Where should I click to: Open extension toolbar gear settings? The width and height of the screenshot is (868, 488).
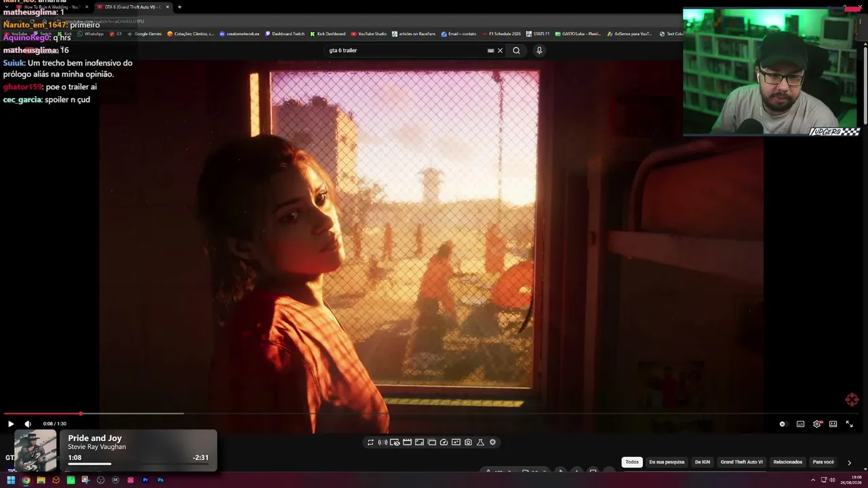[492, 442]
